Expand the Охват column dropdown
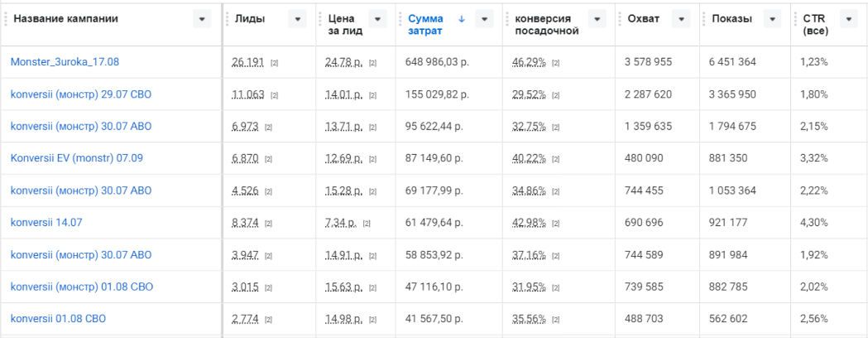 click(680, 19)
